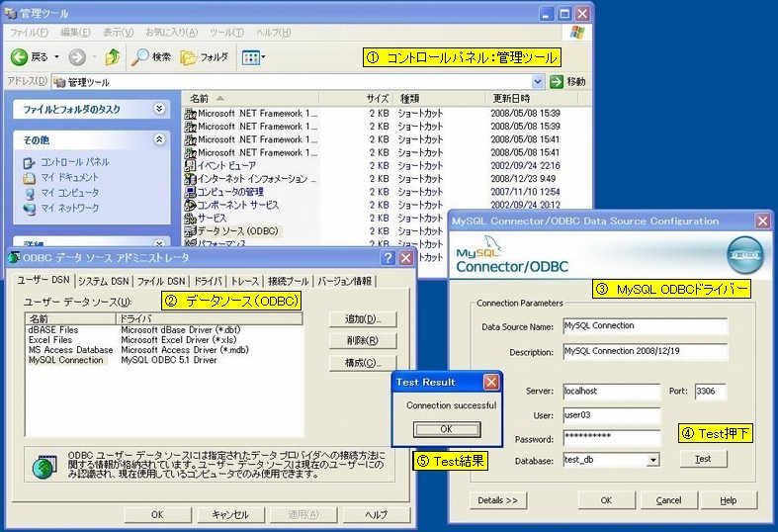
Task: Open the Database dropdown showing test_db
Action: (x=653, y=460)
